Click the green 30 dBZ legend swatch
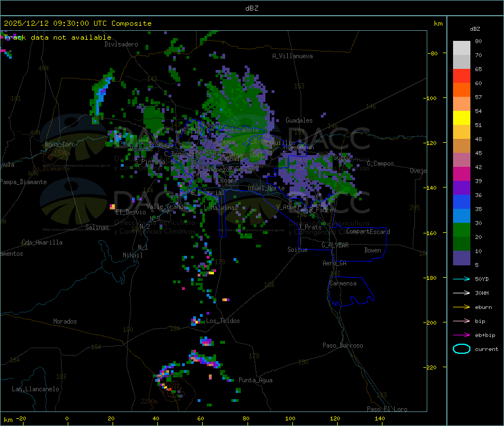The image size is (504, 426). [x=461, y=230]
